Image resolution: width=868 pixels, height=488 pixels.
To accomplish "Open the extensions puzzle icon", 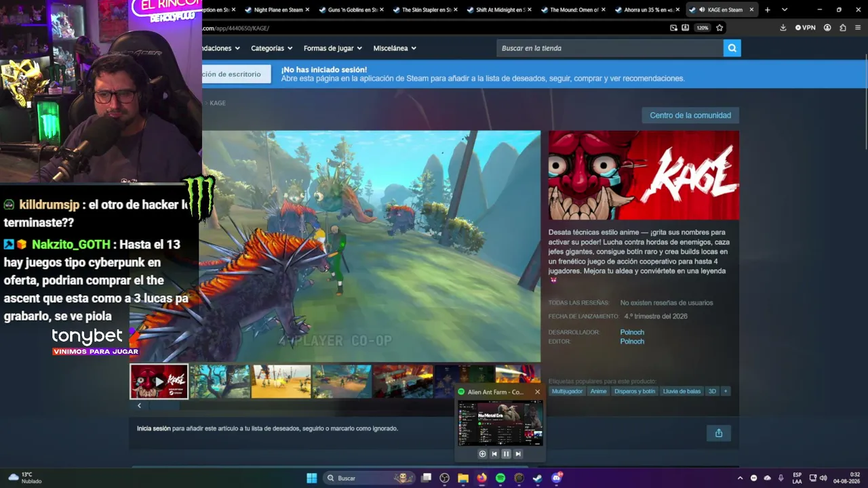I will click(x=843, y=28).
